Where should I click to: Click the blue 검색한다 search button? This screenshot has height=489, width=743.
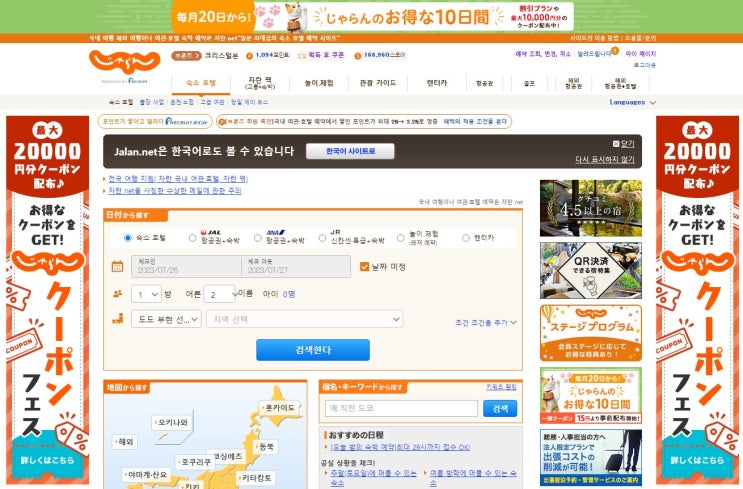coord(313,350)
